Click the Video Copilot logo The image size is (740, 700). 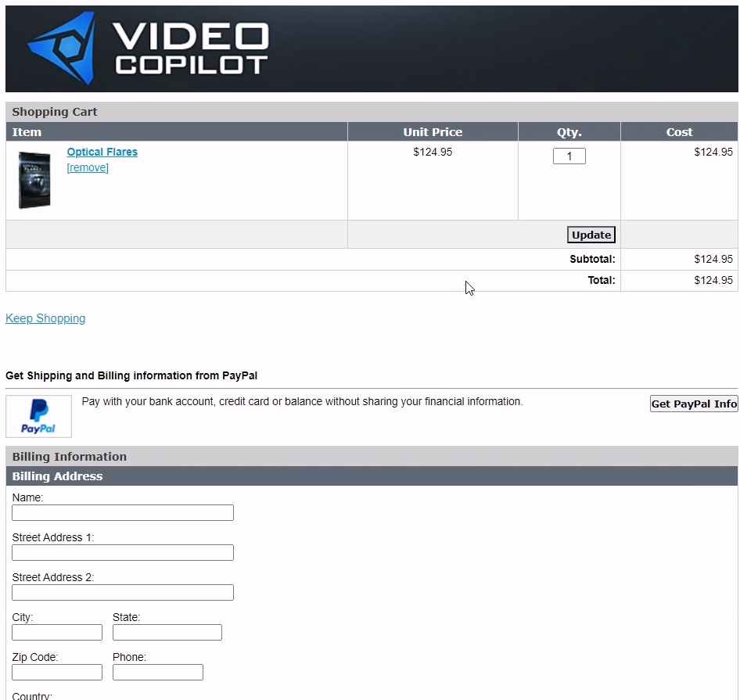(148, 48)
